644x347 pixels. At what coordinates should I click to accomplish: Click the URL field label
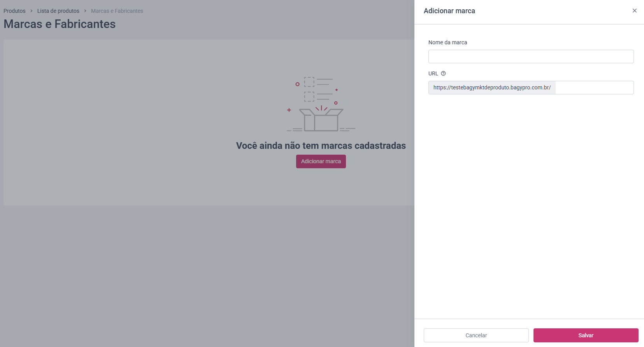433,73
